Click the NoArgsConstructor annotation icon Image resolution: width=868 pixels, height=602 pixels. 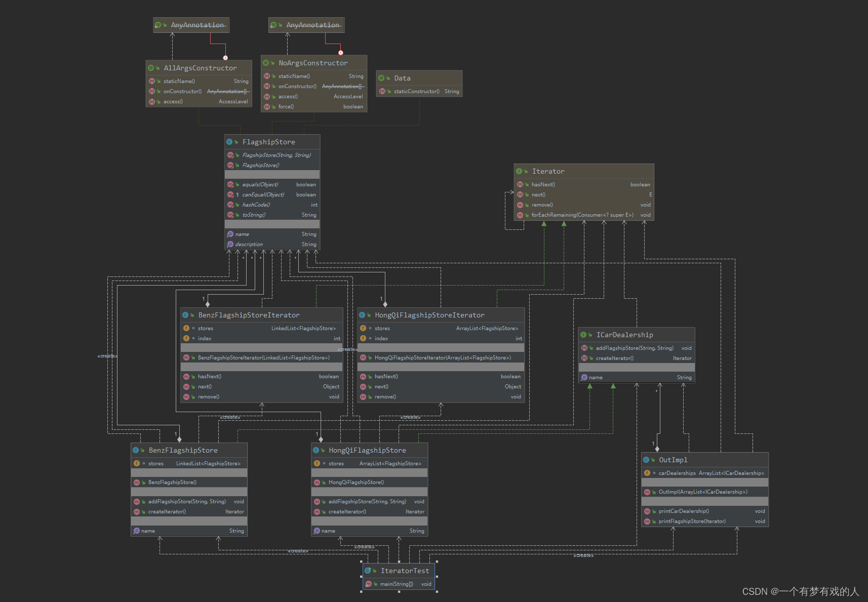pos(266,63)
